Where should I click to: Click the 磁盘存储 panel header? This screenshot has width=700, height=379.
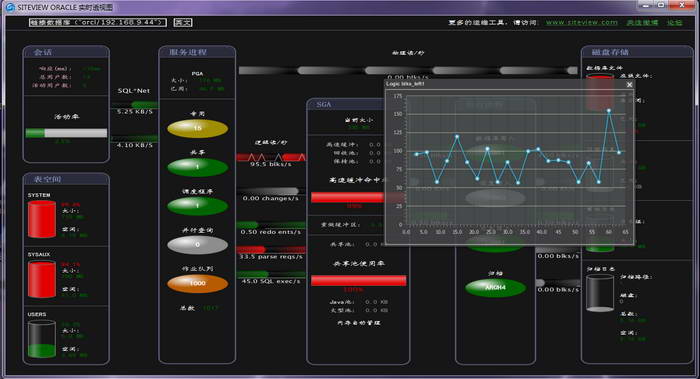[637, 52]
